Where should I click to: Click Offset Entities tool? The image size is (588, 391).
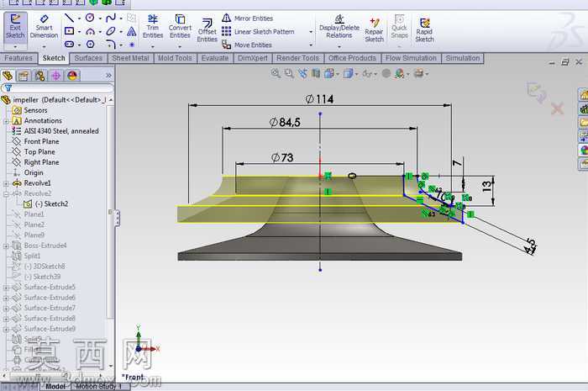(x=207, y=31)
